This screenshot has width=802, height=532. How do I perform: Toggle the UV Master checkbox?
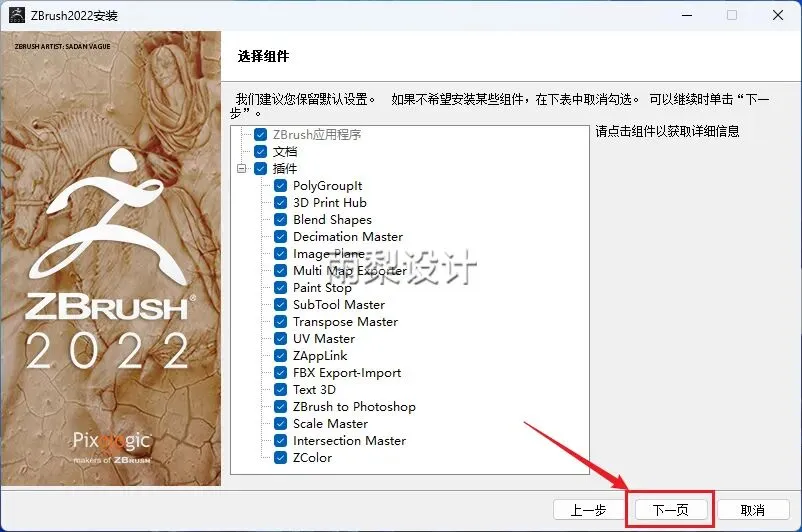280,338
